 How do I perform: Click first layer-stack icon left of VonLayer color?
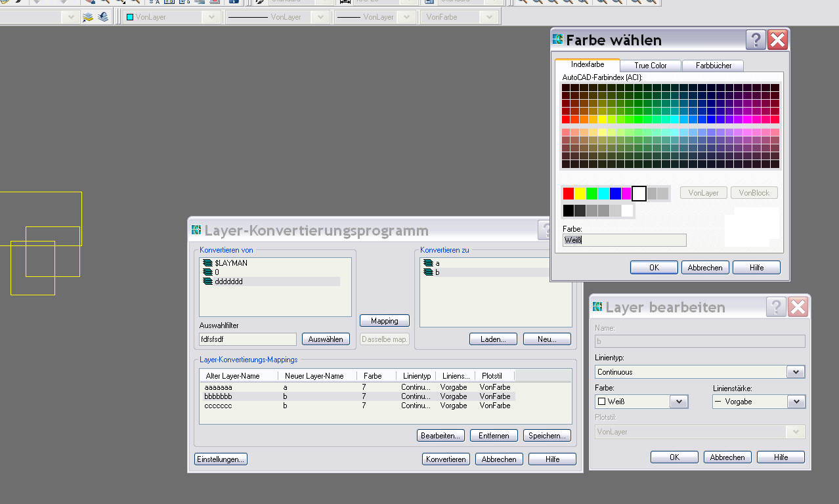click(x=88, y=17)
